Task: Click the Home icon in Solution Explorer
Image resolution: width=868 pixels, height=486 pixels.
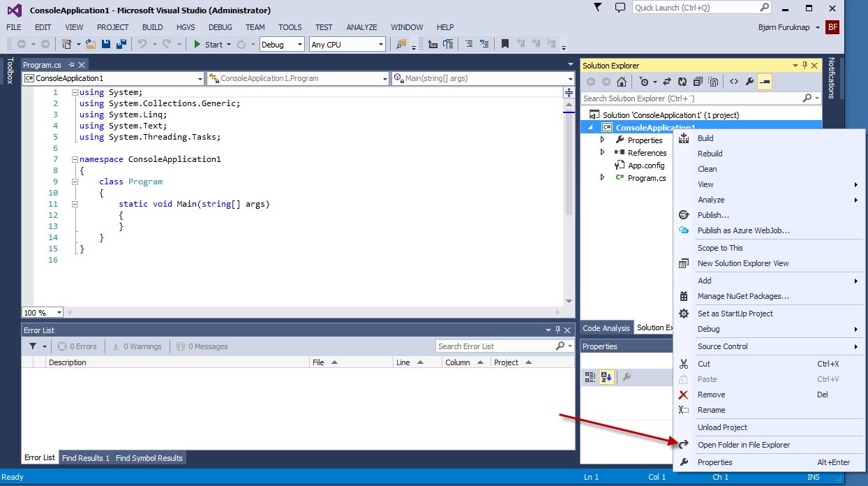Action: tap(622, 82)
